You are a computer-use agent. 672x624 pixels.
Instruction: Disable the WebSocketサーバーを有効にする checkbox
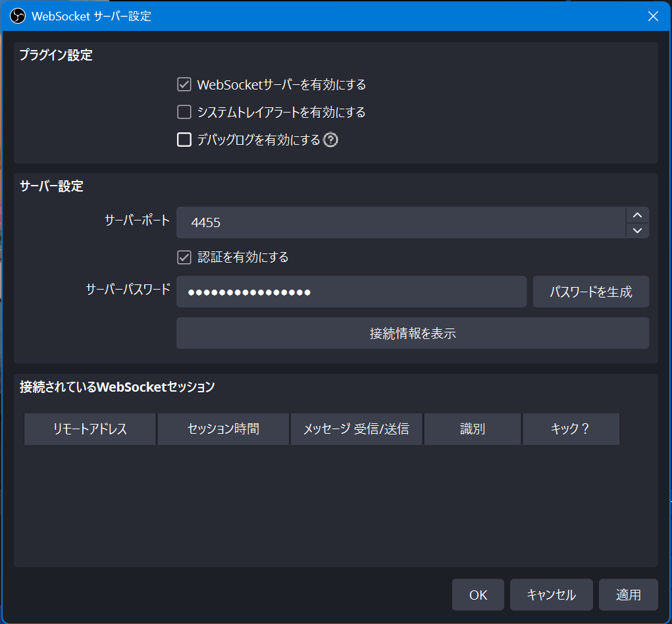184,85
